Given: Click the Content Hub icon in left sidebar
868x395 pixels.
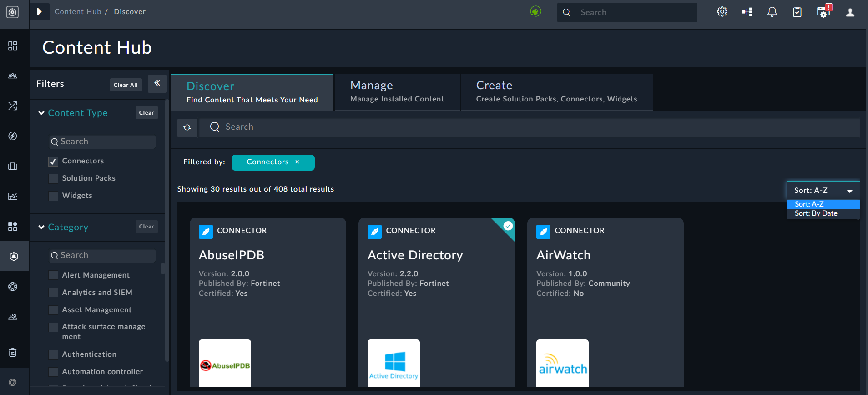Looking at the screenshot, I should (14, 256).
